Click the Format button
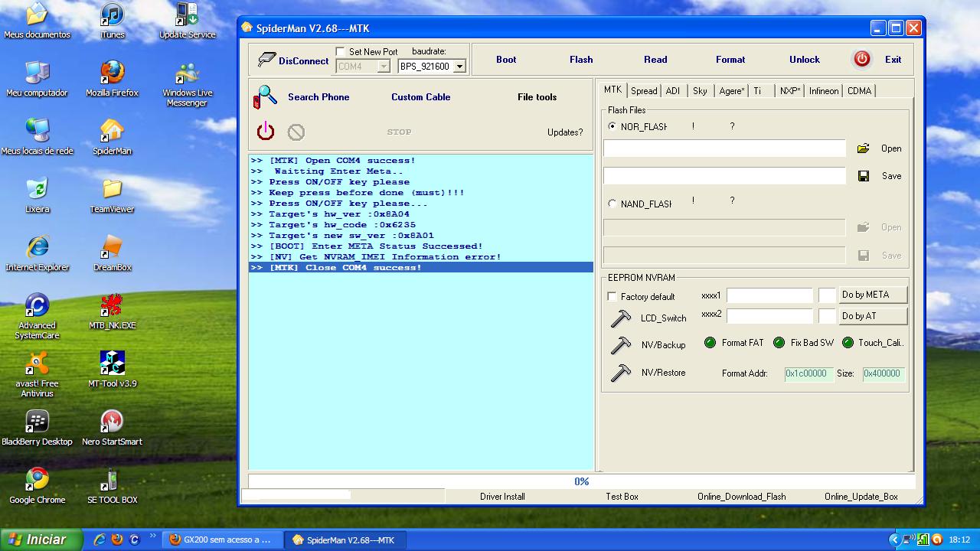The height and width of the screenshot is (551, 980). (x=730, y=60)
